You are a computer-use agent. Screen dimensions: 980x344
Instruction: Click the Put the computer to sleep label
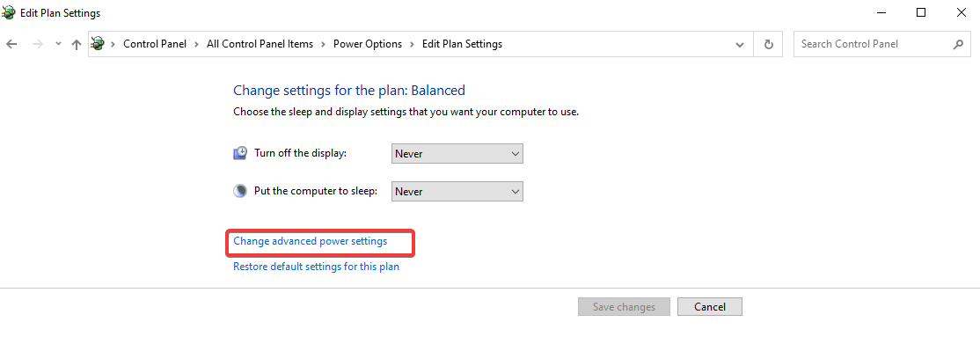click(x=316, y=192)
